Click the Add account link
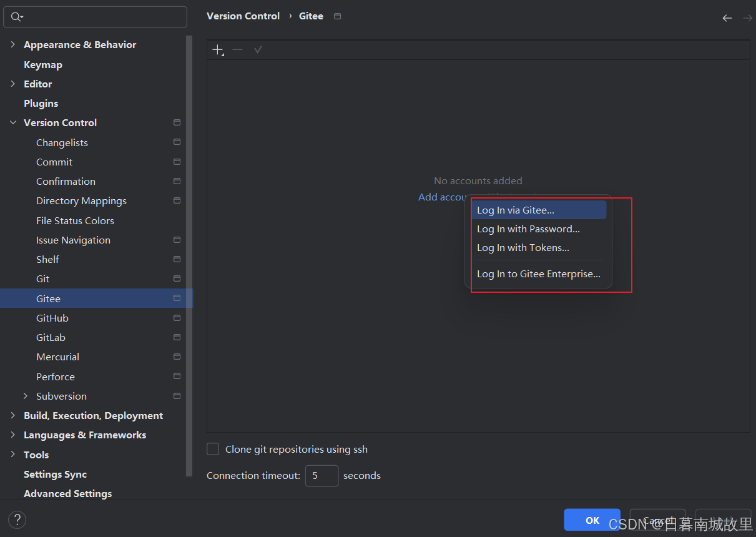 tap(443, 197)
